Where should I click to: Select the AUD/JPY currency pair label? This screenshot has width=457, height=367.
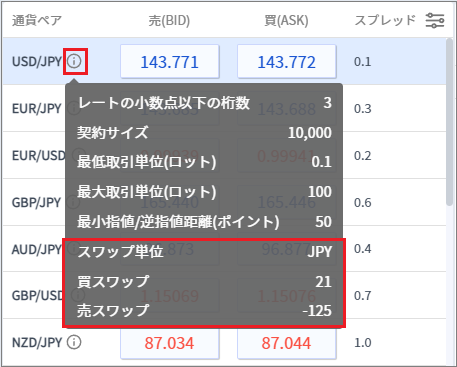tap(37, 249)
